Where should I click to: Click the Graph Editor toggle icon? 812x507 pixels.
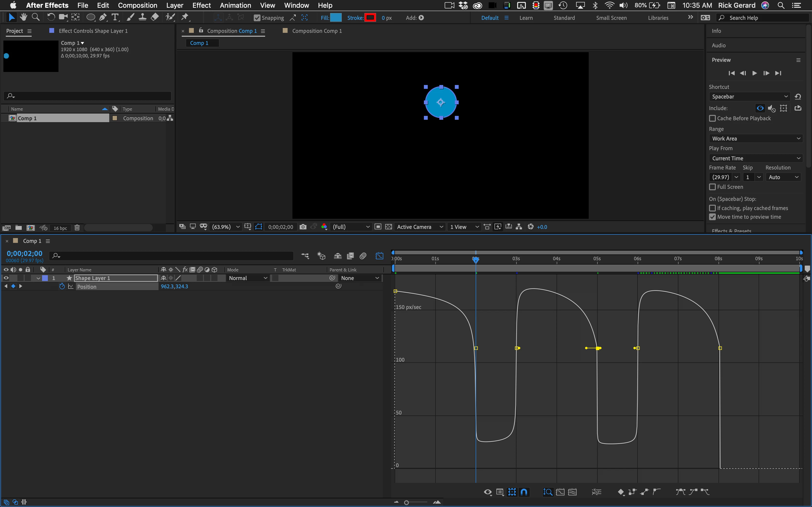click(379, 256)
